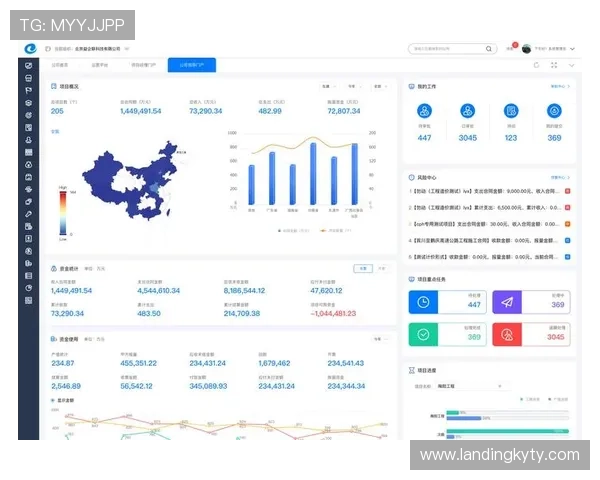This screenshot has height=480, width=600.
Task: Click the pie chart icon in the sidebar
Action: (x=28, y=288)
